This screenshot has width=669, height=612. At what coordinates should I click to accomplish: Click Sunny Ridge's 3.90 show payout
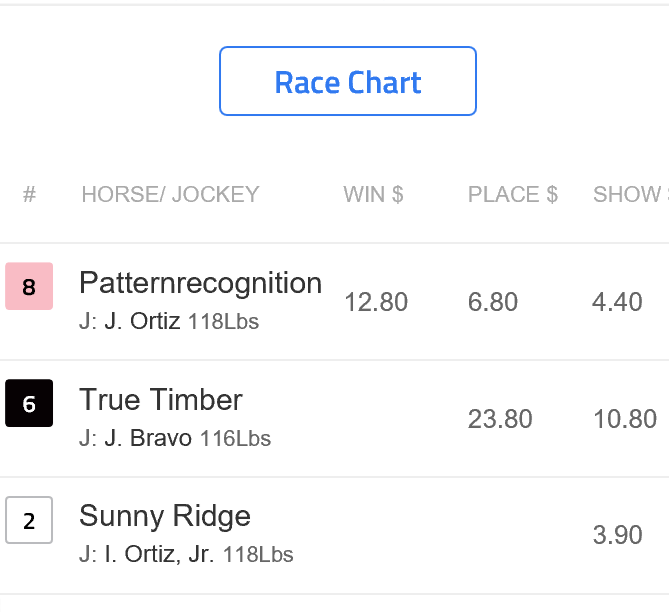pos(617,535)
